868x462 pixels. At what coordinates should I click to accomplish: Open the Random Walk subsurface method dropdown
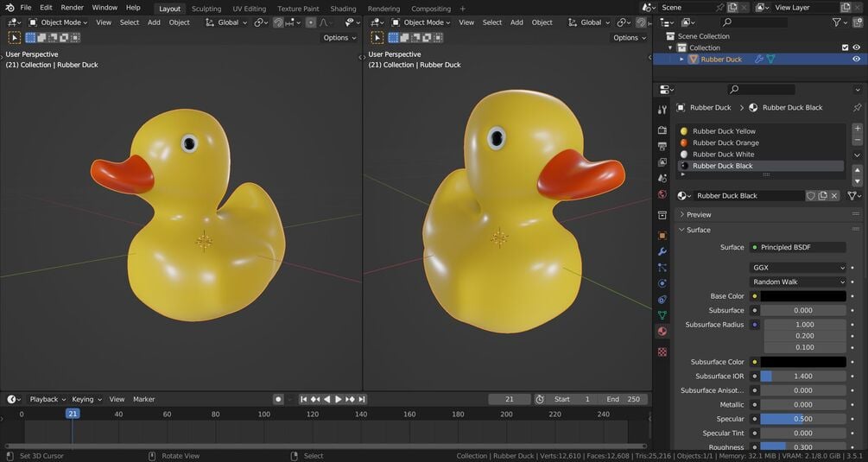(x=798, y=282)
